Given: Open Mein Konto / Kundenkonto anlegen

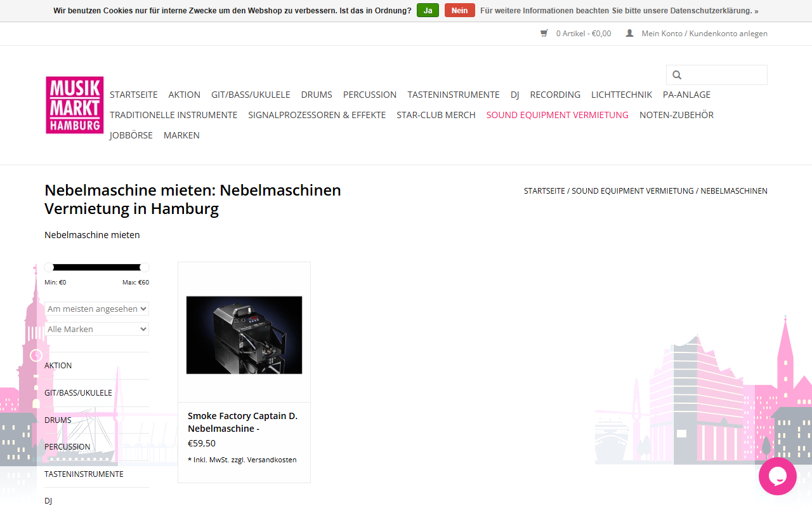Looking at the screenshot, I should [x=704, y=34].
